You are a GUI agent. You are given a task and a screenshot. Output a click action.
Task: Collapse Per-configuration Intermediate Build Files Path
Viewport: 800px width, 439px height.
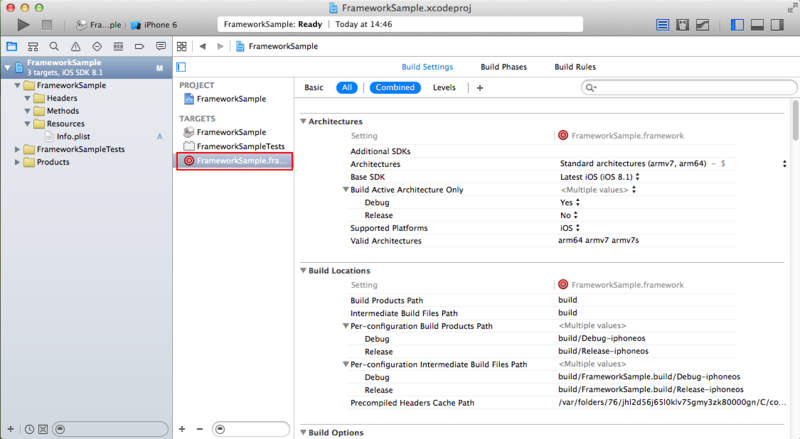(x=345, y=364)
